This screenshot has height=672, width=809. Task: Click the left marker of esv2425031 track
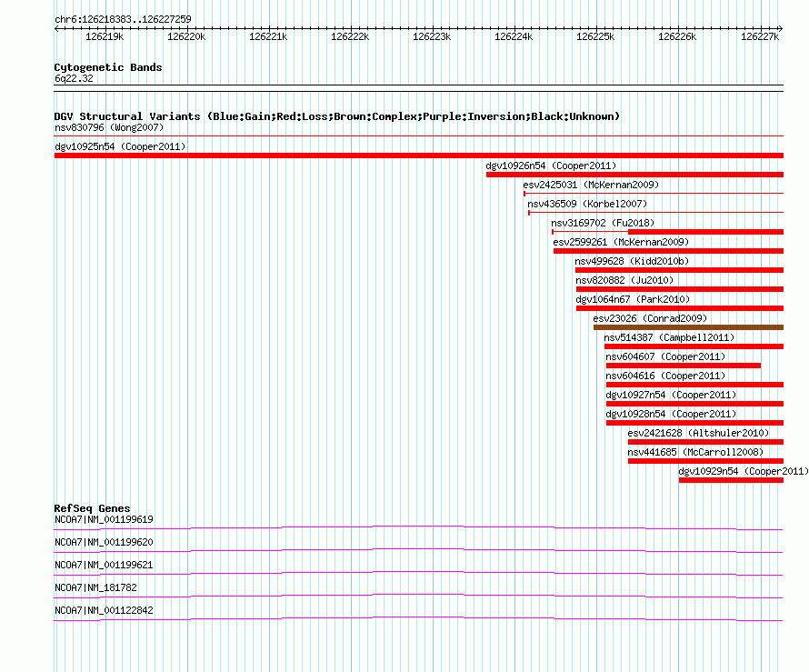pos(524,194)
